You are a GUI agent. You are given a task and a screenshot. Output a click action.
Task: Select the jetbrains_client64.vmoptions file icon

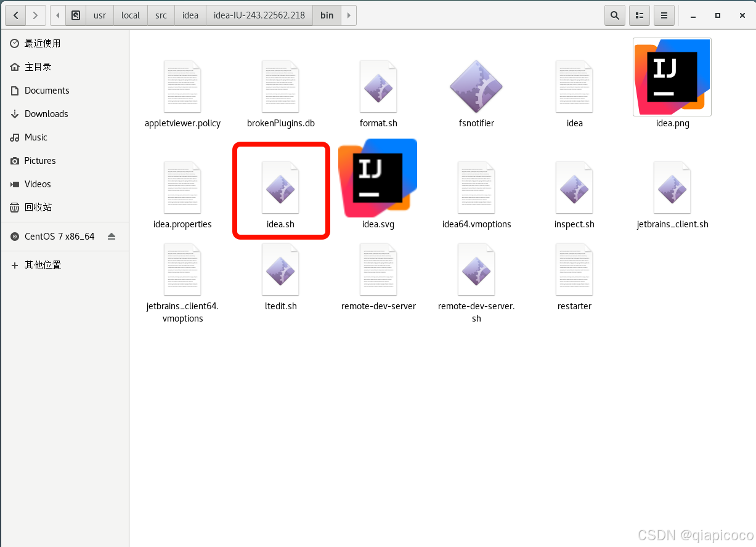click(182, 269)
